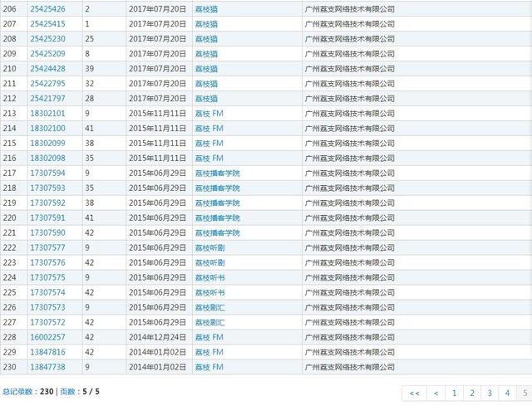Go to the first page with << button

414,393
